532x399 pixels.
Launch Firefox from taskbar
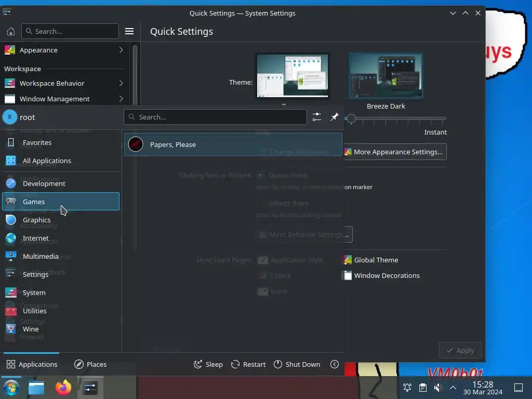(63, 388)
